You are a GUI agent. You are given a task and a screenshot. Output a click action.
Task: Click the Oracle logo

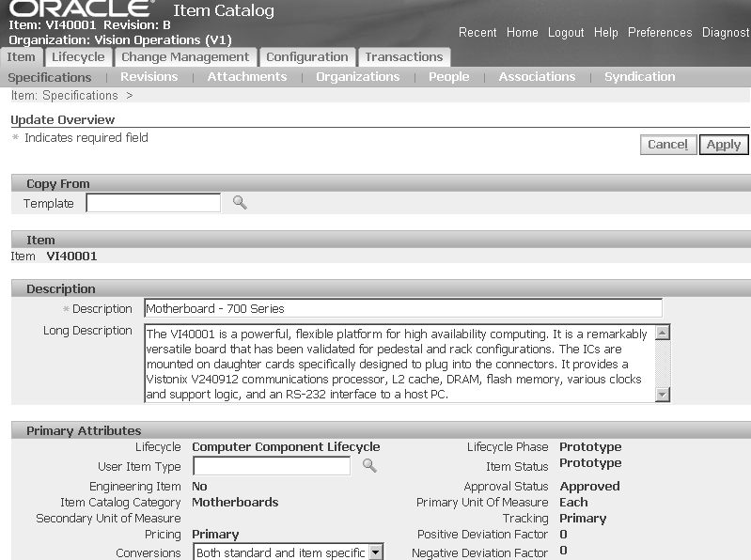click(80, 8)
